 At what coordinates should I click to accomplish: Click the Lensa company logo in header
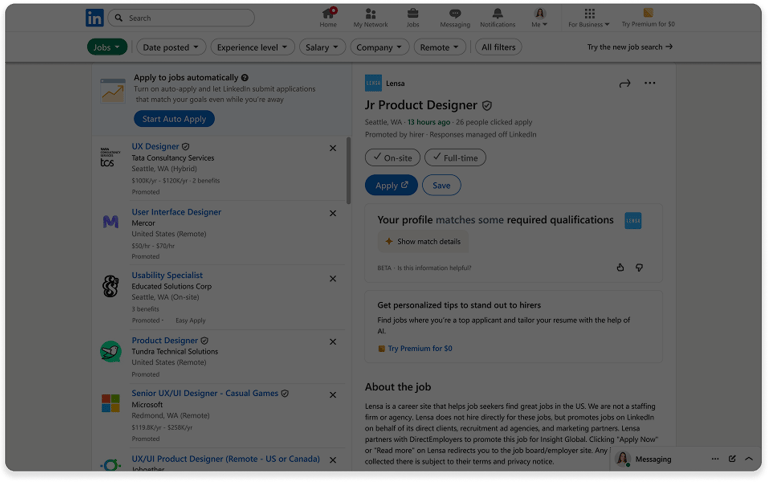click(x=373, y=83)
